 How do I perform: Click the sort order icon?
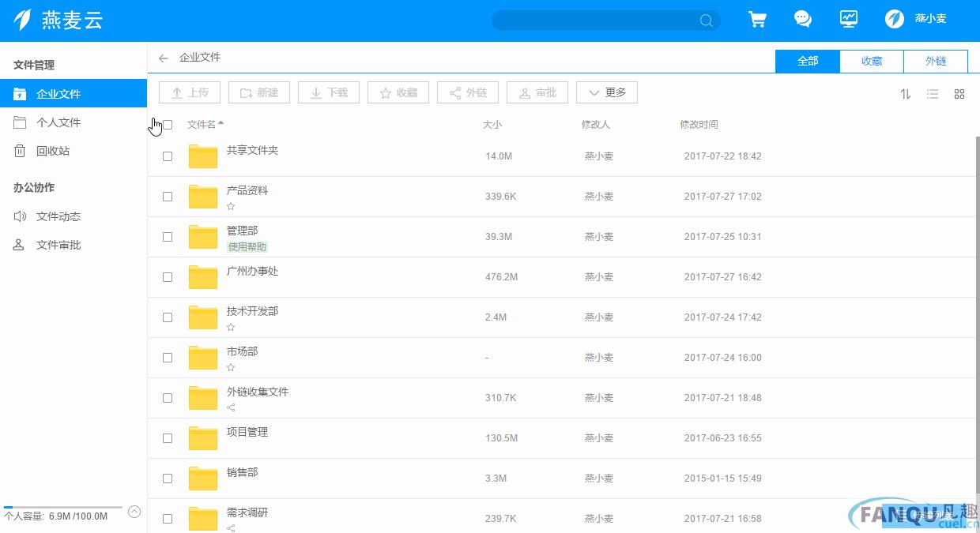[x=906, y=94]
